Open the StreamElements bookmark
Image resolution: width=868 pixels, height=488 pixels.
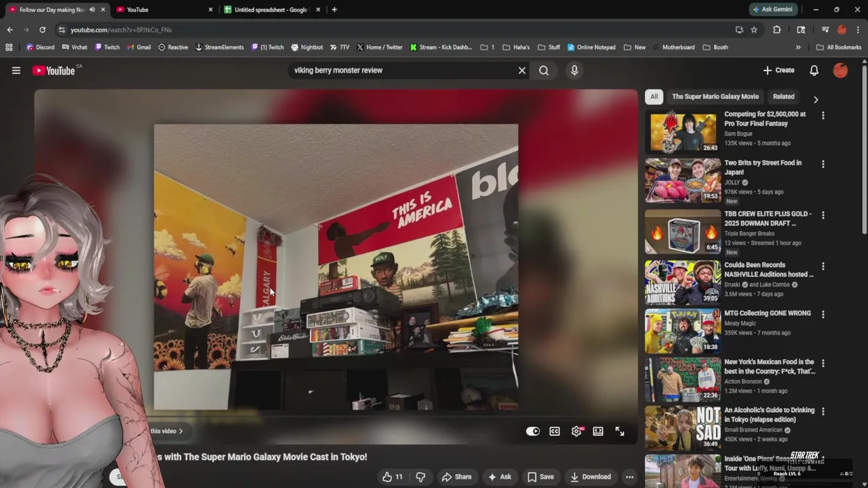pos(219,47)
